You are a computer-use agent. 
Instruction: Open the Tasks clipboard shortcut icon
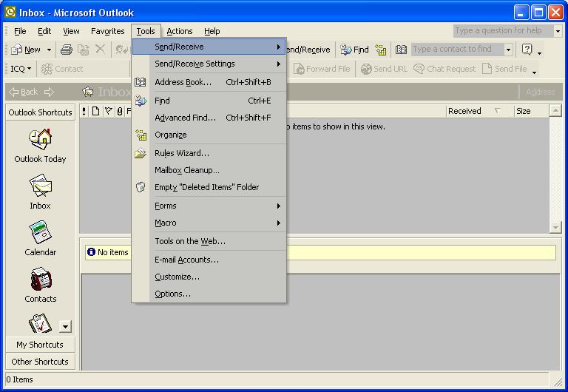point(40,323)
